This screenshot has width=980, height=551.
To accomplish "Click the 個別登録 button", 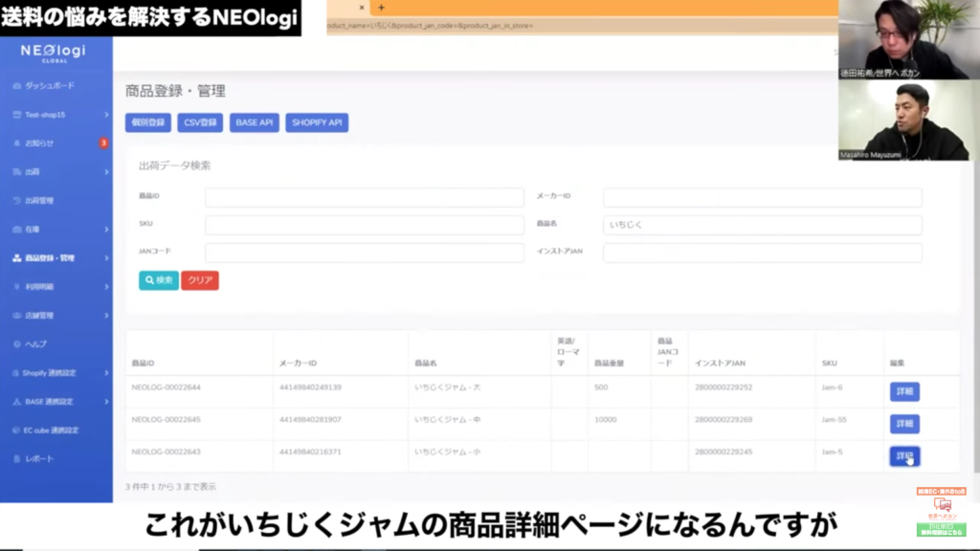I will (x=148, y=122).
